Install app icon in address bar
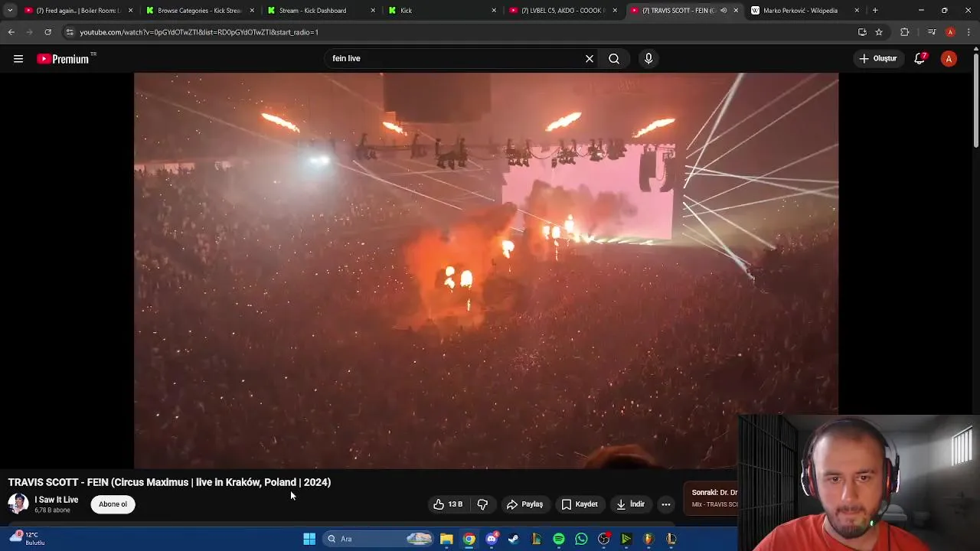 tap(862, 32)
